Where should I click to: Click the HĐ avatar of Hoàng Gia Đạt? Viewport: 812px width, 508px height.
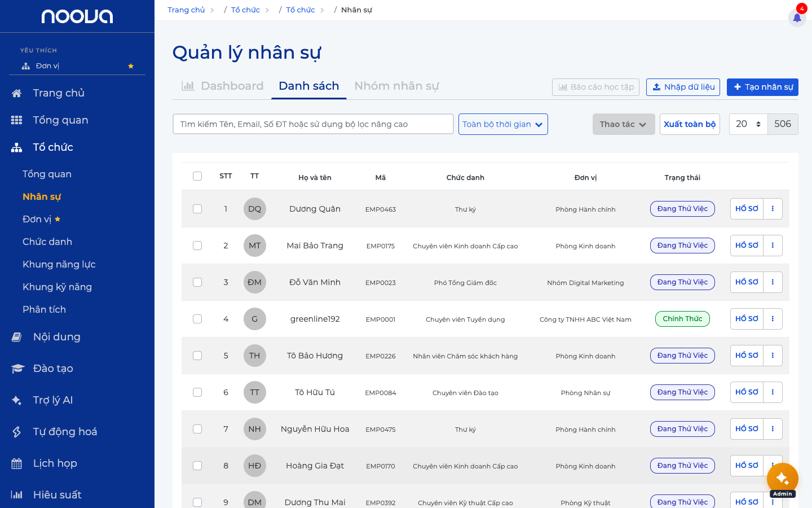pos(255,466)
